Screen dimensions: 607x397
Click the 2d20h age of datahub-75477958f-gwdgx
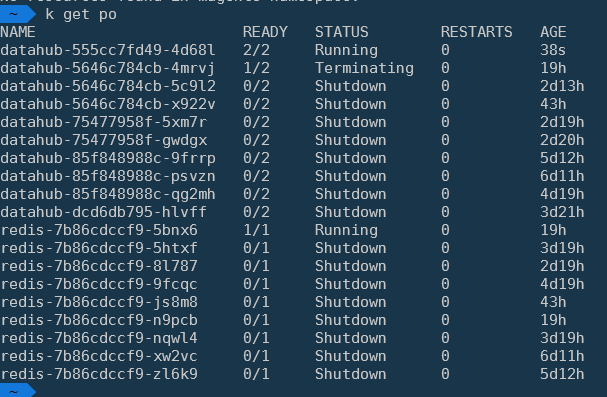click(x=562, y=140)
